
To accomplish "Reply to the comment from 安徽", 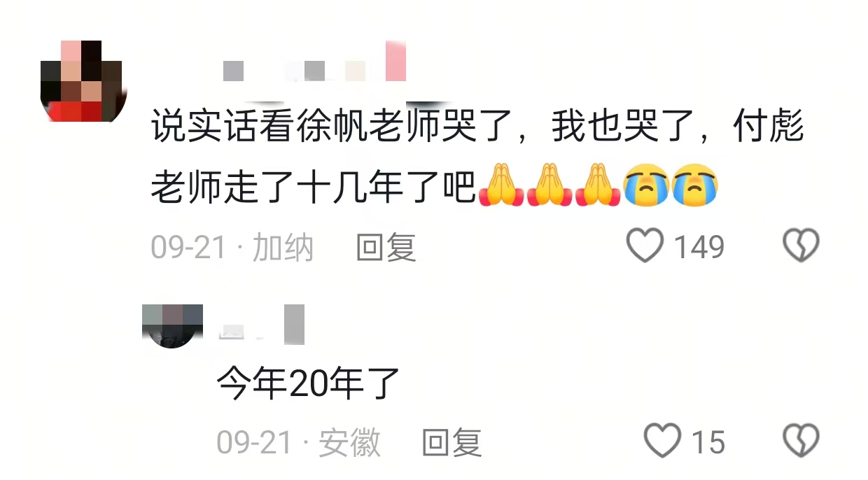I will [451, 442].
